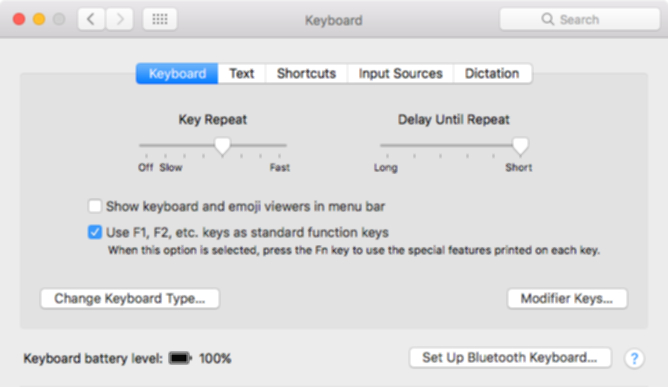The height and width of the screenshot is (387, 668).
Task: Switch to the Text tab
Action: click(x=242, y=73)
